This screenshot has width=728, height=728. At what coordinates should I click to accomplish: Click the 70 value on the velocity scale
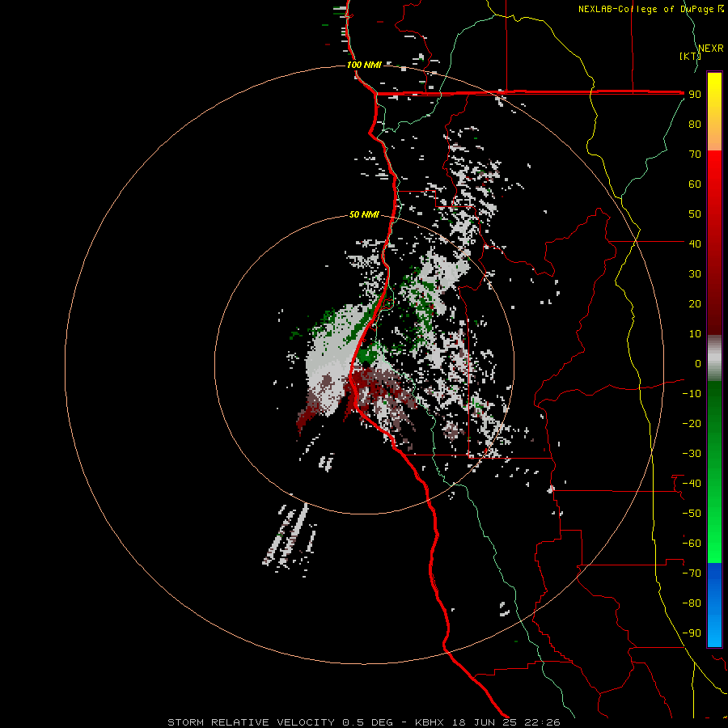[x=695, y=154]
